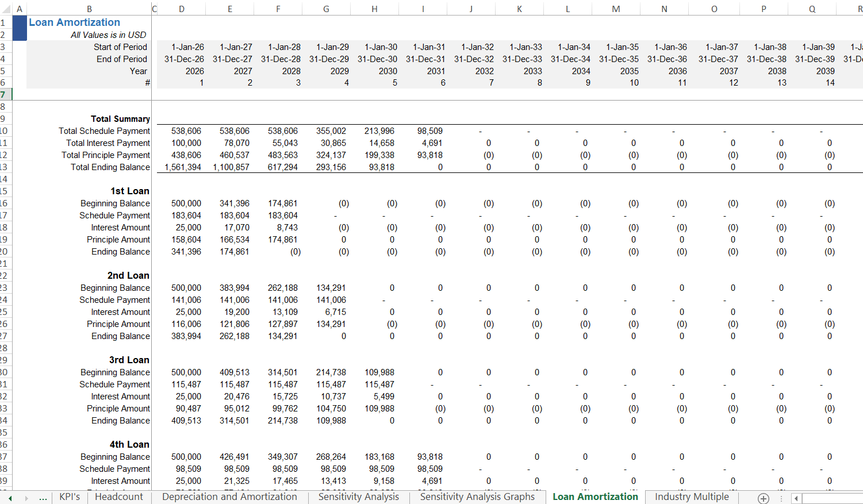Select row 7 header

5,94
